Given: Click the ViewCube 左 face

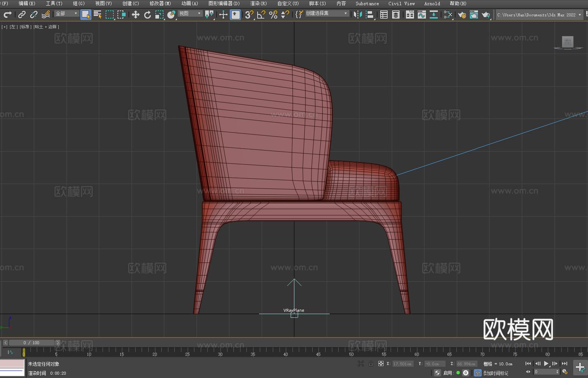Looking at the screenshot, I should point(568,42).
